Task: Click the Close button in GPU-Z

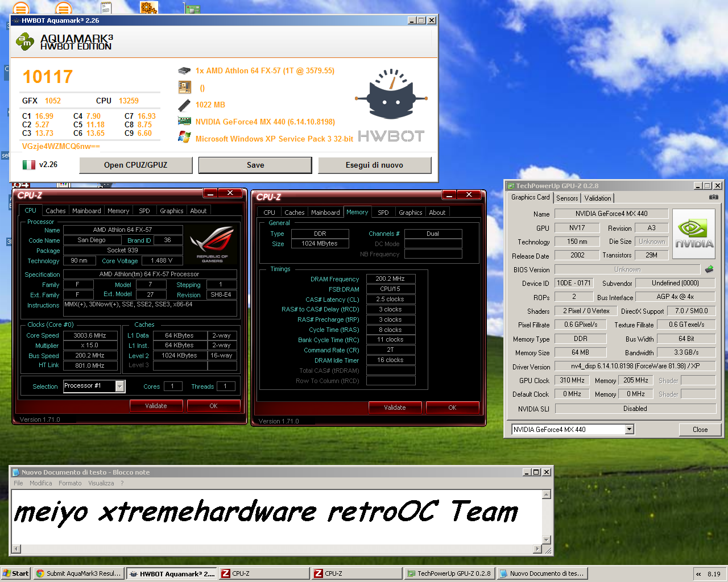Action: (x=700, y=430)
